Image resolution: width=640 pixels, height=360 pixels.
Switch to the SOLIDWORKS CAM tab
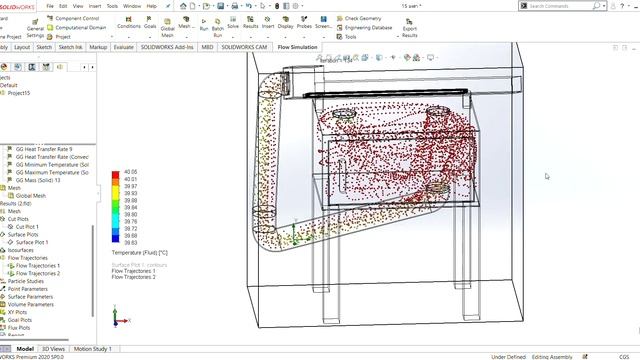coord(244,47)
